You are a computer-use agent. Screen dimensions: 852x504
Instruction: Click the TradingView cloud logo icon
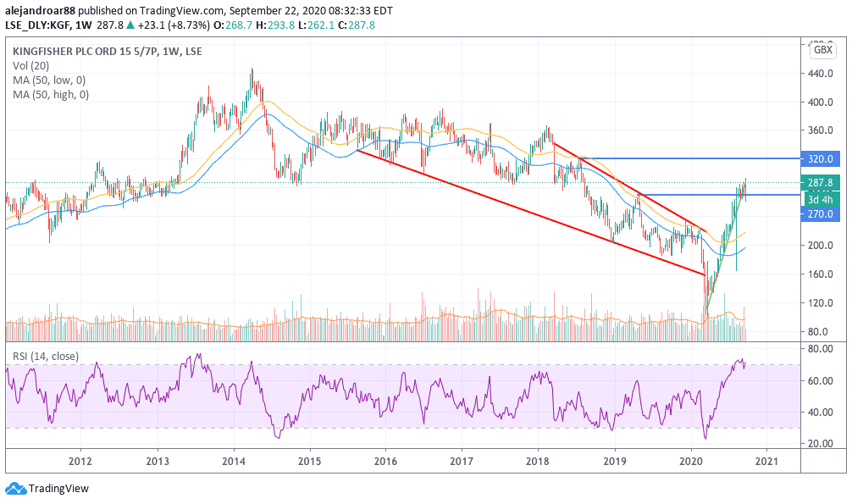(x=16, y=488)
